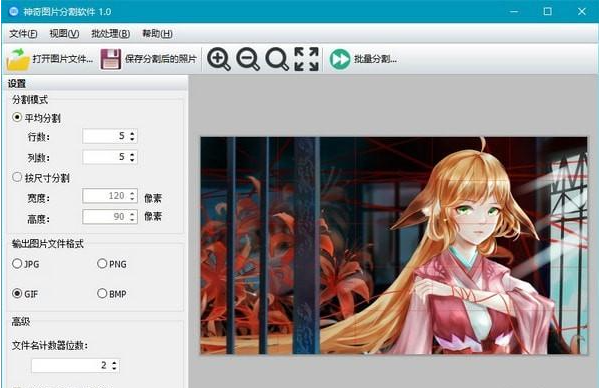Open the 文件(F) menu
Screen dimensions: 599x388
(23, 34)
